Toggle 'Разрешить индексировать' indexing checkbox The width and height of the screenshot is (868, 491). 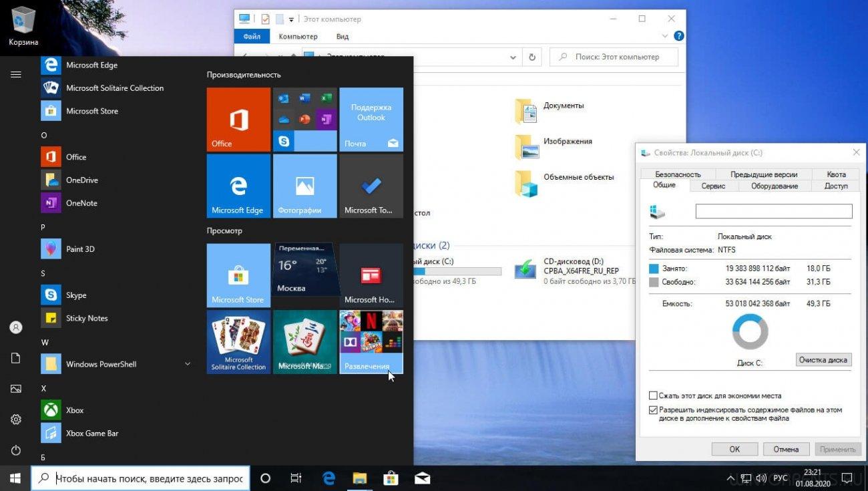click(654, 410)
